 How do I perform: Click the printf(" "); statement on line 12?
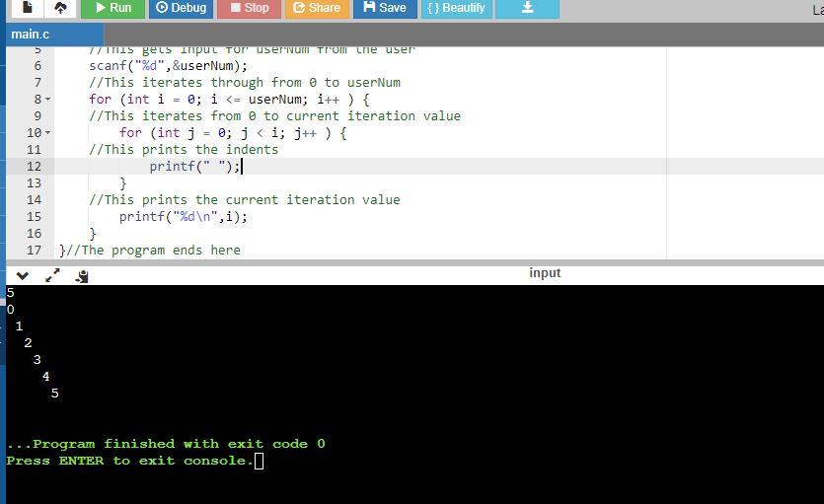(x=195, y=167)
